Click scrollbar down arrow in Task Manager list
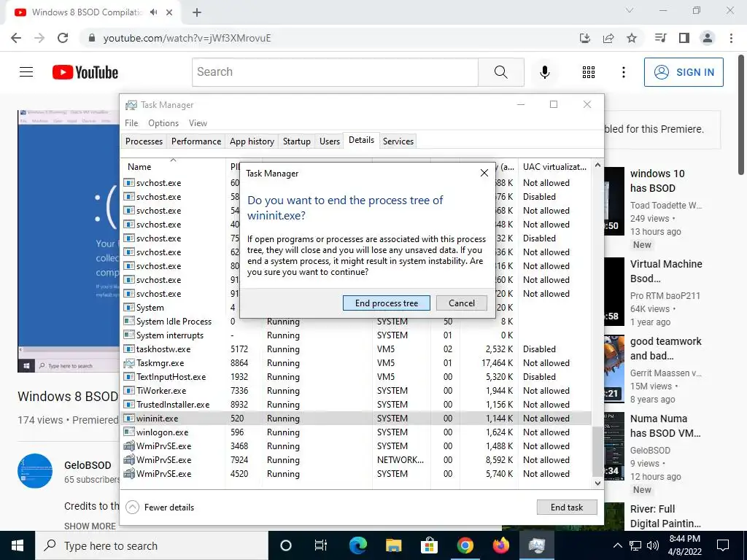The image size is (747, 560). point(598,483)
